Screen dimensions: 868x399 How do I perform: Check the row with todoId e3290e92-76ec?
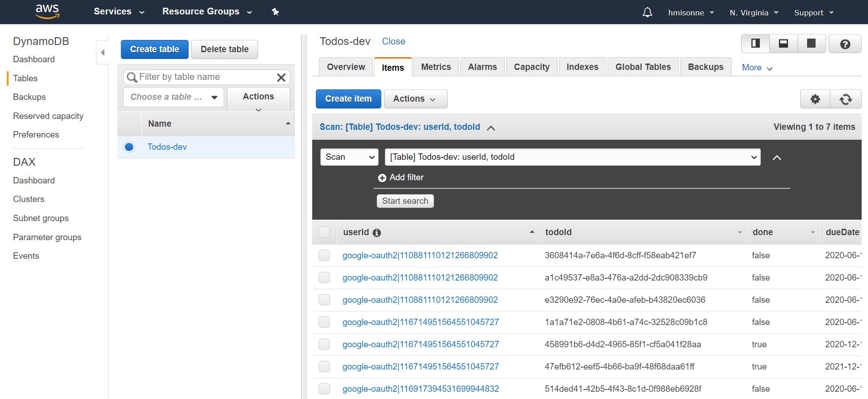(x=324, y=300)
